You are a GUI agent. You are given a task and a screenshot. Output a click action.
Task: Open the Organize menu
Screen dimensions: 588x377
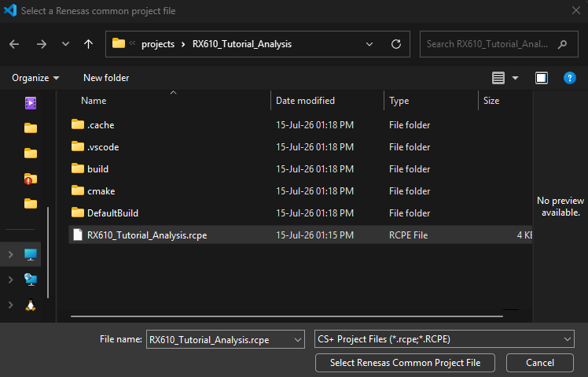(x=35, y=78)
